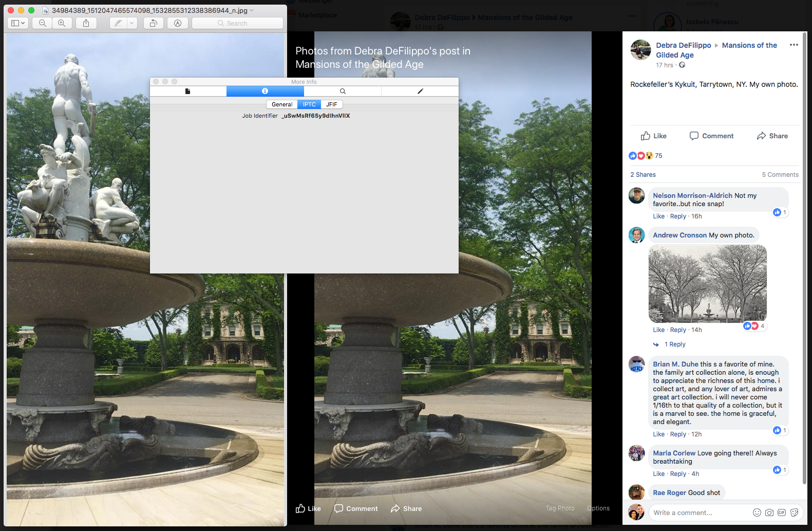
Task: Like the post in the right panel
Action: pyautogui.click(x=653, y=136)
